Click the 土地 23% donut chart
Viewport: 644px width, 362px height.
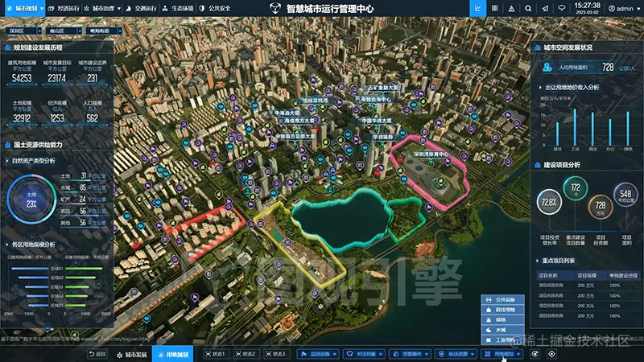31,199
